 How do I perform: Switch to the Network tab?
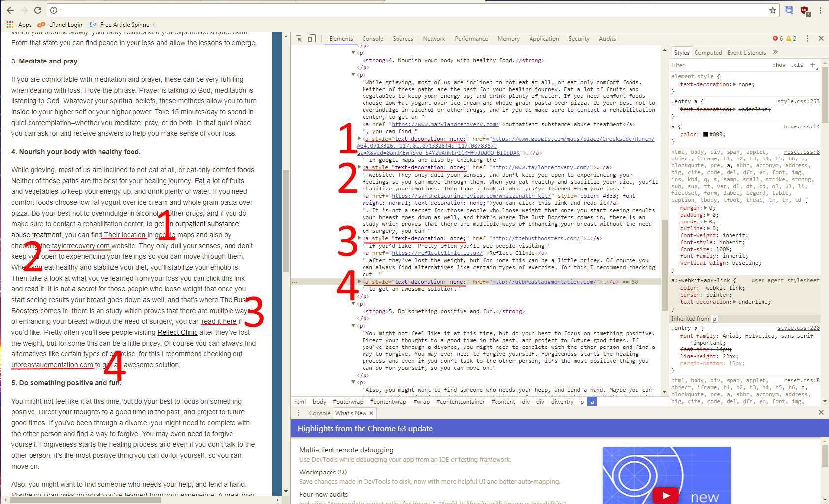click(434, 39)
